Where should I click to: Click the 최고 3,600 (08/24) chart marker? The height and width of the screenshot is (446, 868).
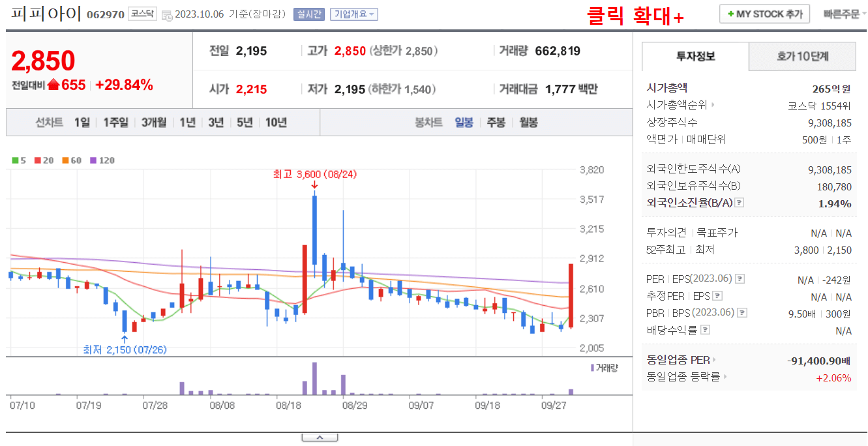point(314,174)
